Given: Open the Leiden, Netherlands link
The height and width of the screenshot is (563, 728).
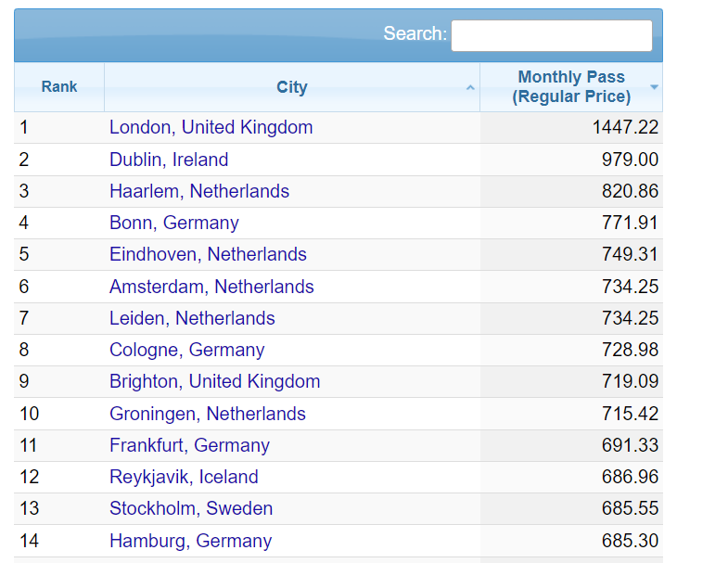Looking at the screenshot, I should pyautogui.click(x=192, y=318).
